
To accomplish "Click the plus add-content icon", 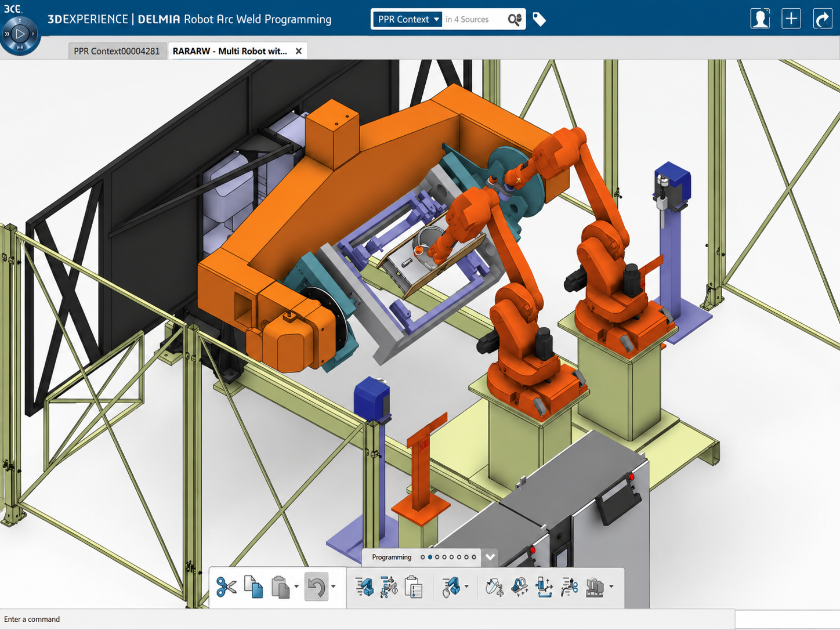I will (x=791, y=19).
